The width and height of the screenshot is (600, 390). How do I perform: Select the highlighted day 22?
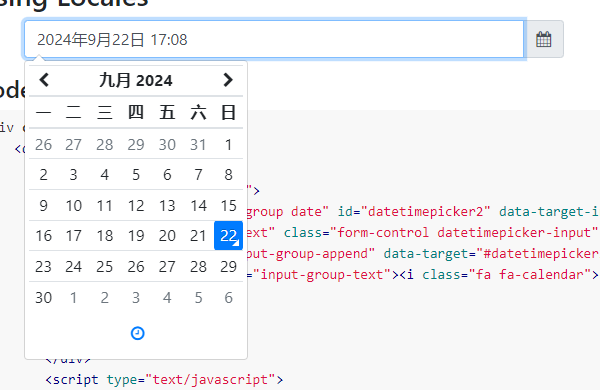pyautogui.click(x=228, y=236)
